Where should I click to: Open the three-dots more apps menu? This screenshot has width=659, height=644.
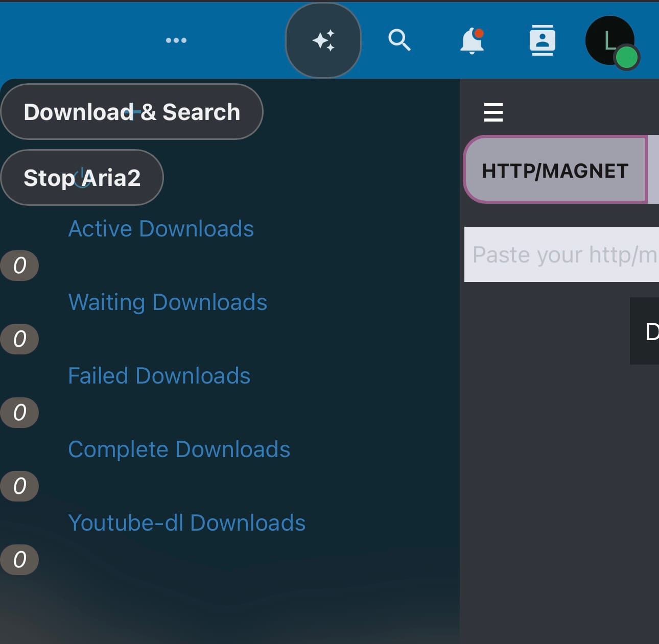pyautogui.click(x=176, y=40)
